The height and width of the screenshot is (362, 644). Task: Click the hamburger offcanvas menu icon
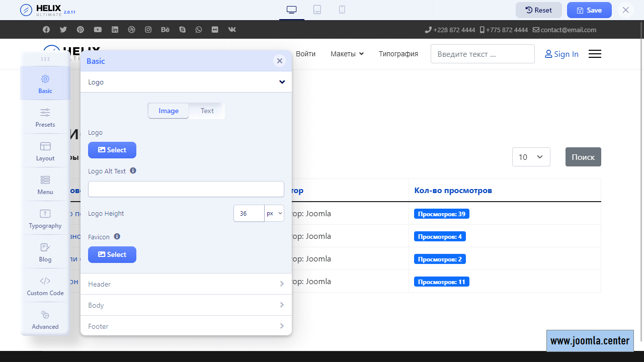click(595, 54)
